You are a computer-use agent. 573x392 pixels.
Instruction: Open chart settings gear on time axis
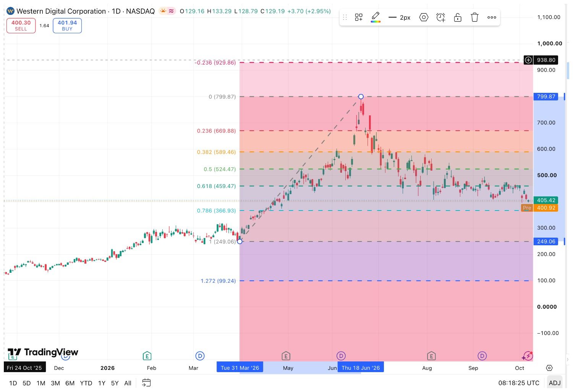coord(549,368)
